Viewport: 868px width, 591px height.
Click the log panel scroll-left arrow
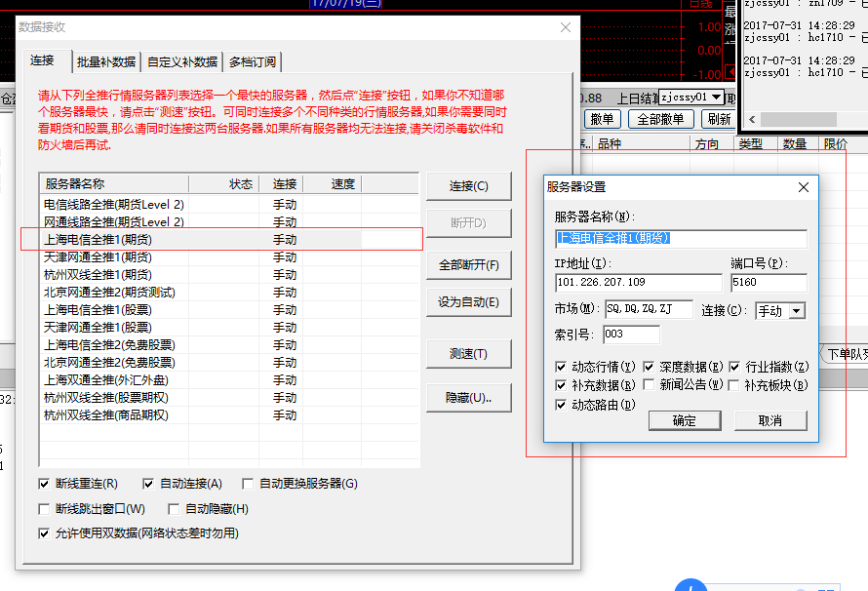[752, 120]
